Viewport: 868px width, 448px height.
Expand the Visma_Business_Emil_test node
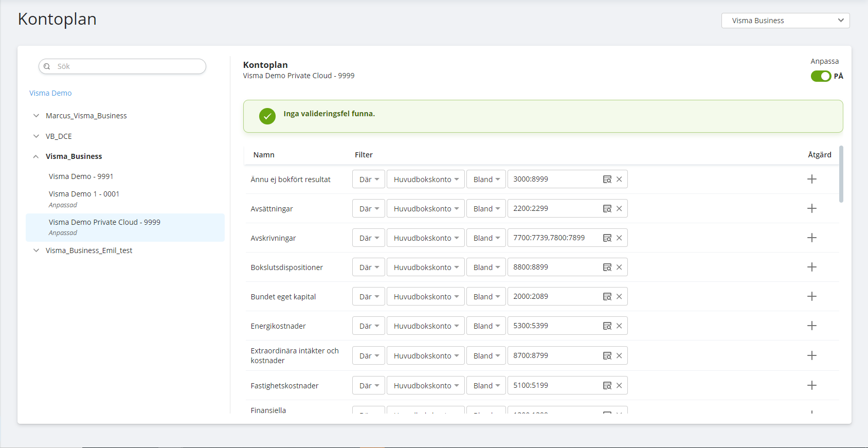[36, 250]
